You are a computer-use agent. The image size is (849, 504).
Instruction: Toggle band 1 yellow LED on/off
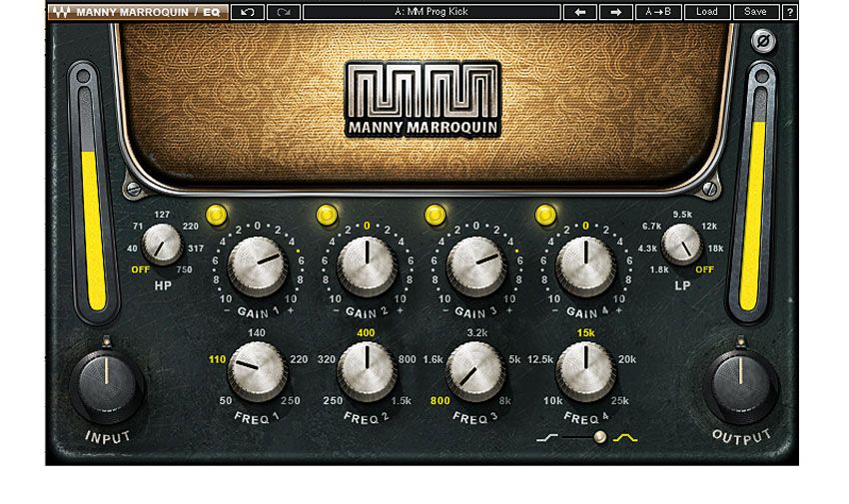[x=216, y=215]
